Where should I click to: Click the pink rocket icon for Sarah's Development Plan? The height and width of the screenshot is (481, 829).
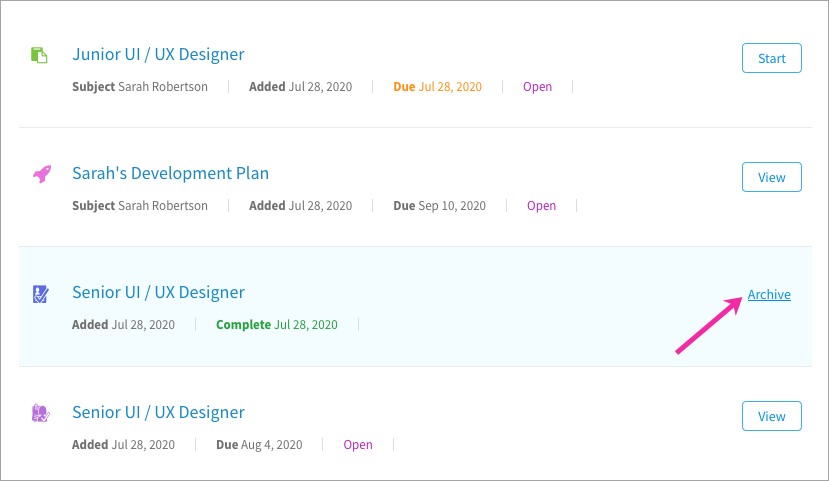pos(42,174)
